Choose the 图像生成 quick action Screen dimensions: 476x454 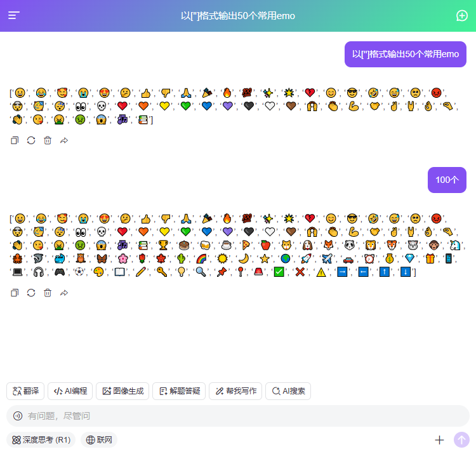coord(122,391)
